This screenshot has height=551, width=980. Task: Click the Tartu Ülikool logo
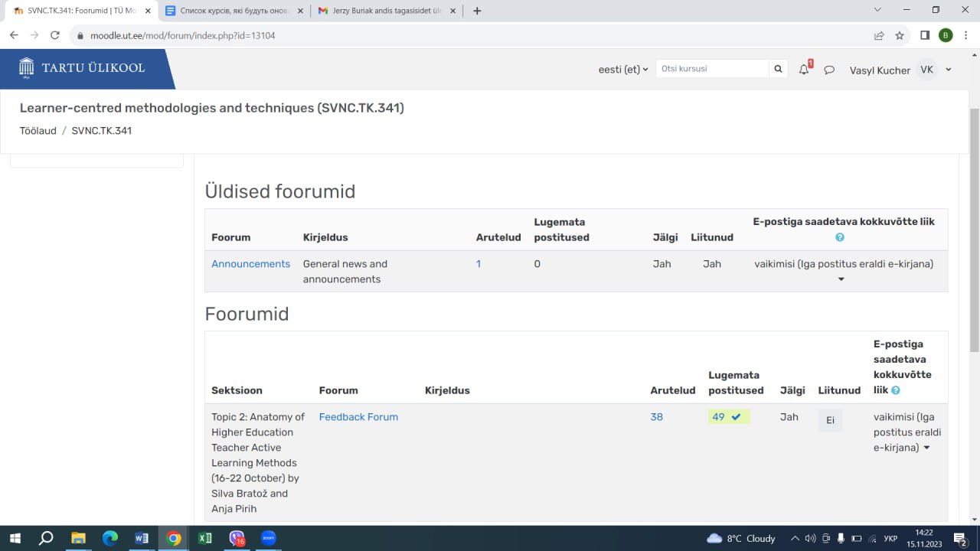tap(83, 68)
